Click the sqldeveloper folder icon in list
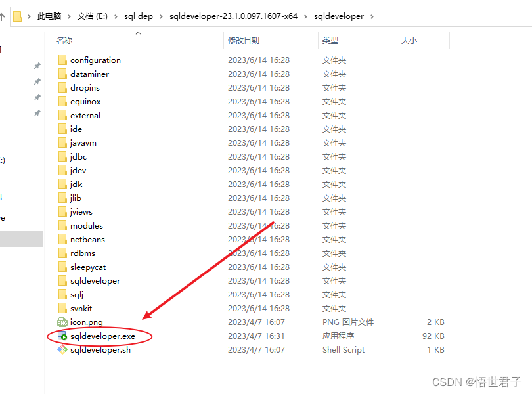Viewport: 532px width, 394px height. point(62,280)
